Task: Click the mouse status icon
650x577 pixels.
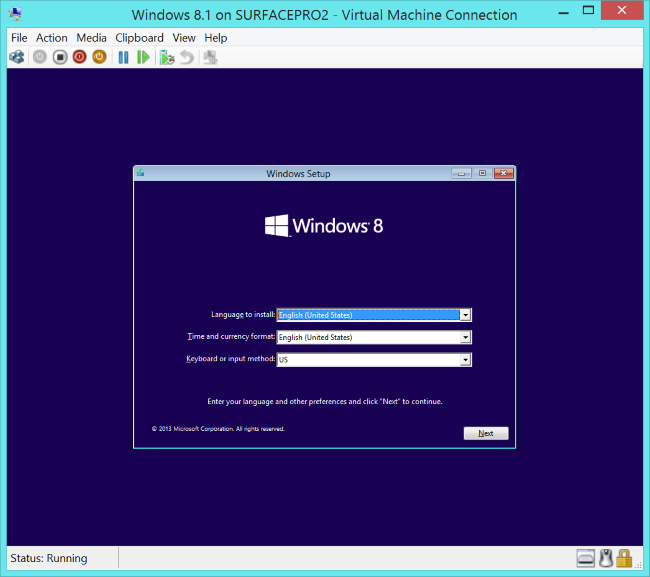Action: click(605, 558)
